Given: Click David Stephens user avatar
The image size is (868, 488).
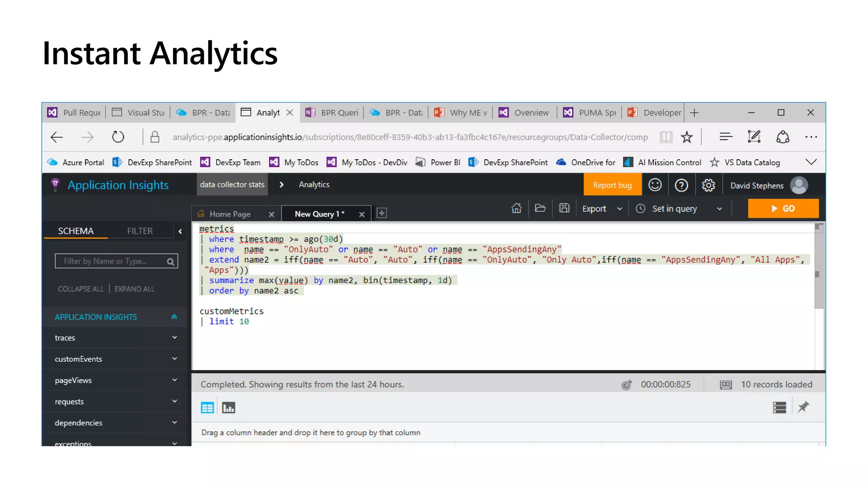Looking at the screenshot, I should (x=799, y=185).
